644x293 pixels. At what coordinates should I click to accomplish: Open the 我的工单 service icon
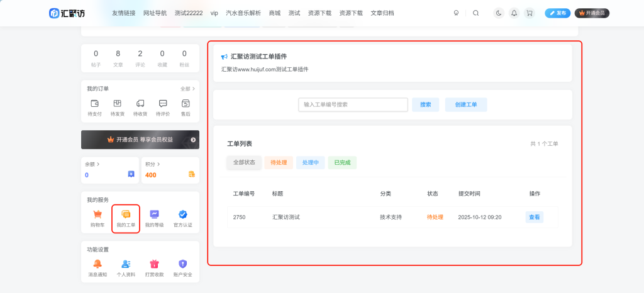pyautogui.click(x=125, y=218)
